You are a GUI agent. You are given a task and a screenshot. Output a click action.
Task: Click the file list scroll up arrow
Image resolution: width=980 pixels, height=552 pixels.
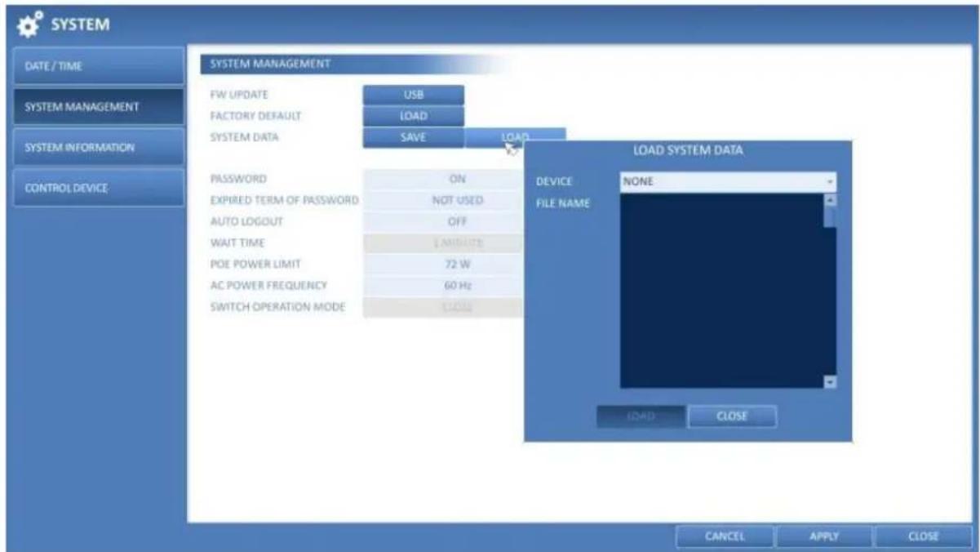831,200
